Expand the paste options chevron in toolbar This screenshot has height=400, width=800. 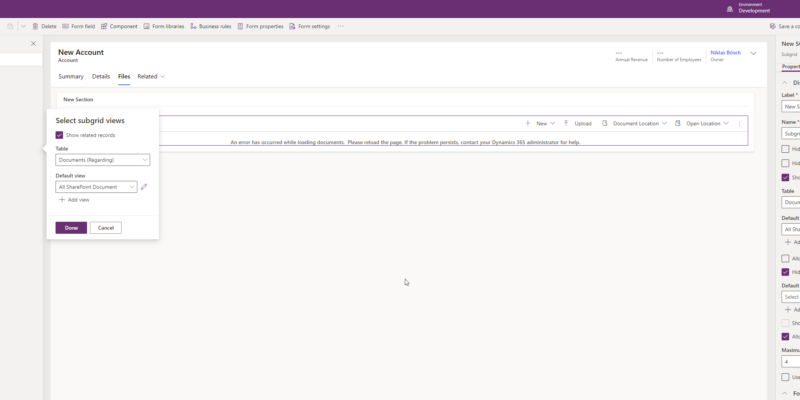pos(23,26)
